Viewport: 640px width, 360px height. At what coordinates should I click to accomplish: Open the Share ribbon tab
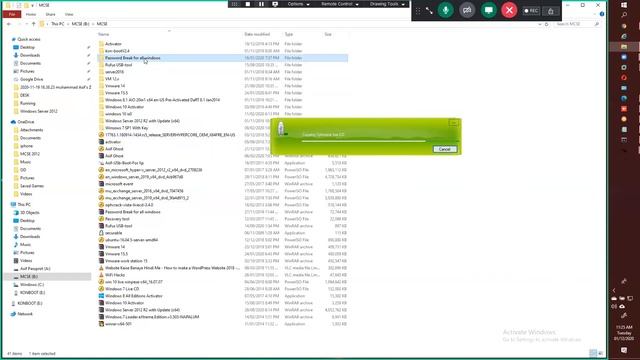tap(50, 14)
